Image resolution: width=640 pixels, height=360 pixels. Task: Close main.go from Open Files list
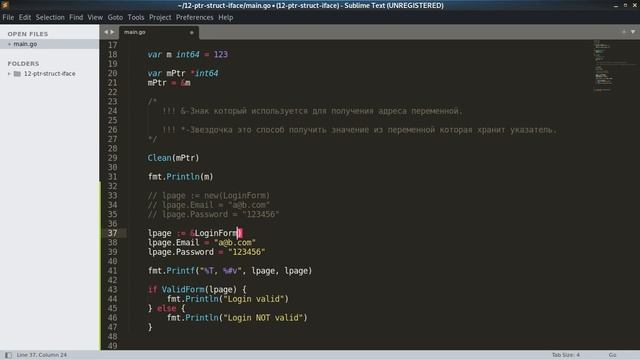[9, 44]
